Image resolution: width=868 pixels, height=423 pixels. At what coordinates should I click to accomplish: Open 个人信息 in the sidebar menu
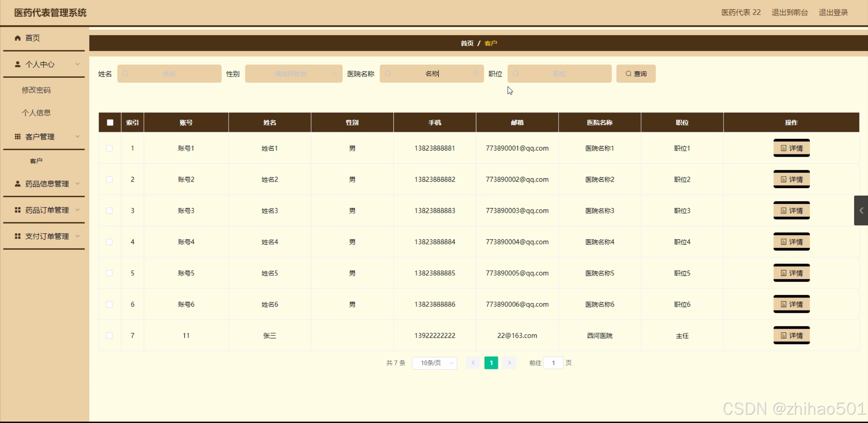click(x=36, y=113)
